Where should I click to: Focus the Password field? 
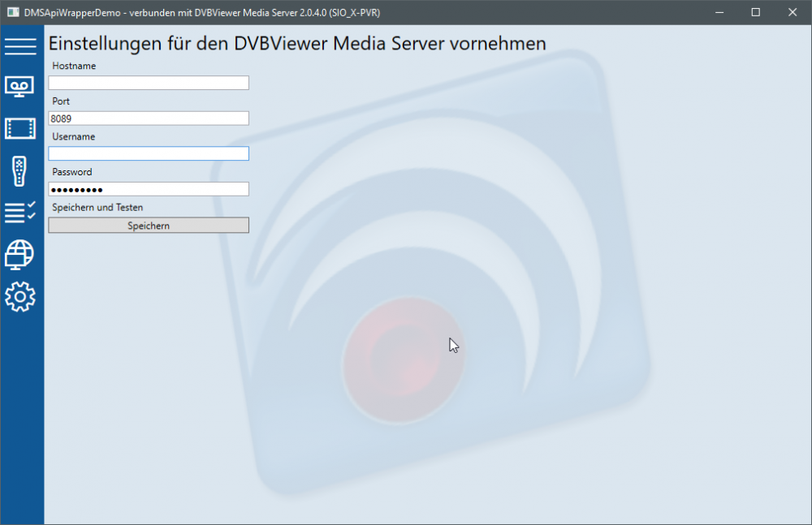[x=149, y=189]
